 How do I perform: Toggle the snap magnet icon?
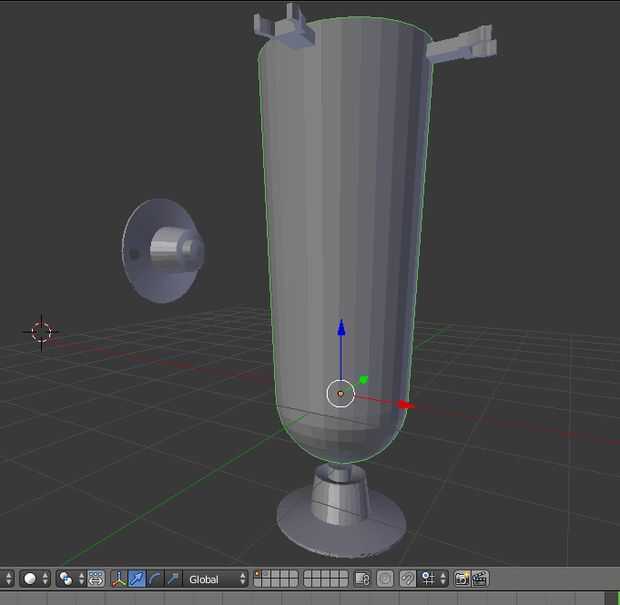408,579
